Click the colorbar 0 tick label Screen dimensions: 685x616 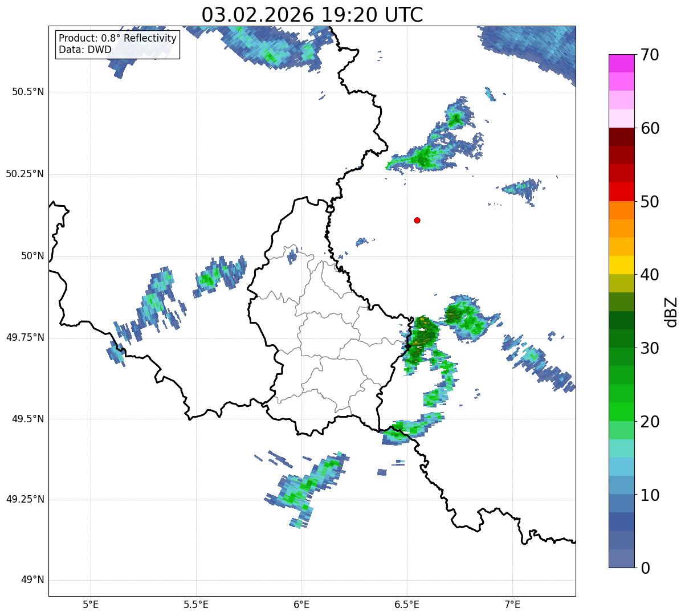646,568
